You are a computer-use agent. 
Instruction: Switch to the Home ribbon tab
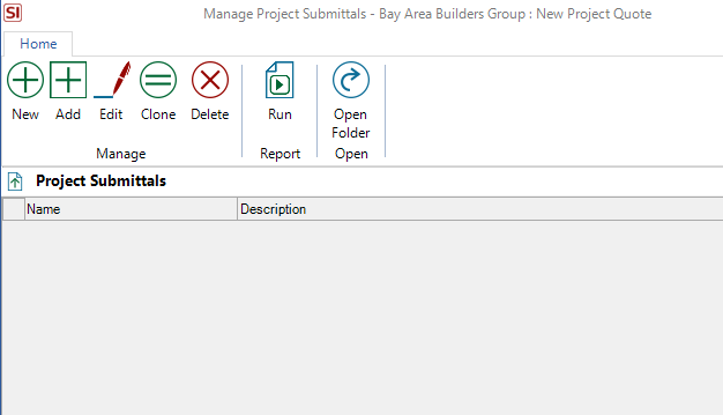(38, 44)
